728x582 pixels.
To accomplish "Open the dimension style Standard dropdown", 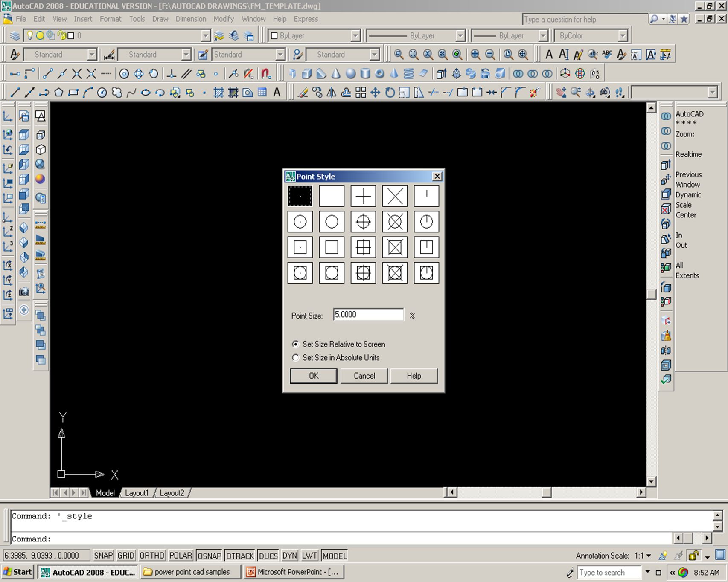I will click(186, 55).
